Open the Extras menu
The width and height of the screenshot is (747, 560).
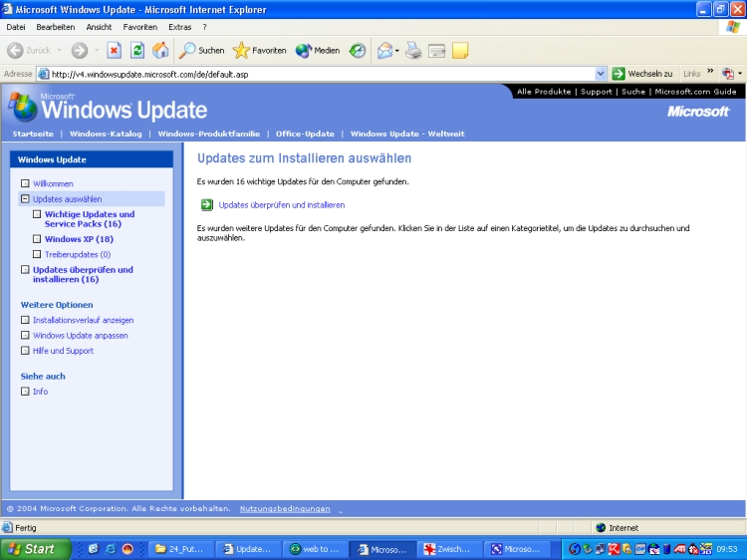coord(179,27)
